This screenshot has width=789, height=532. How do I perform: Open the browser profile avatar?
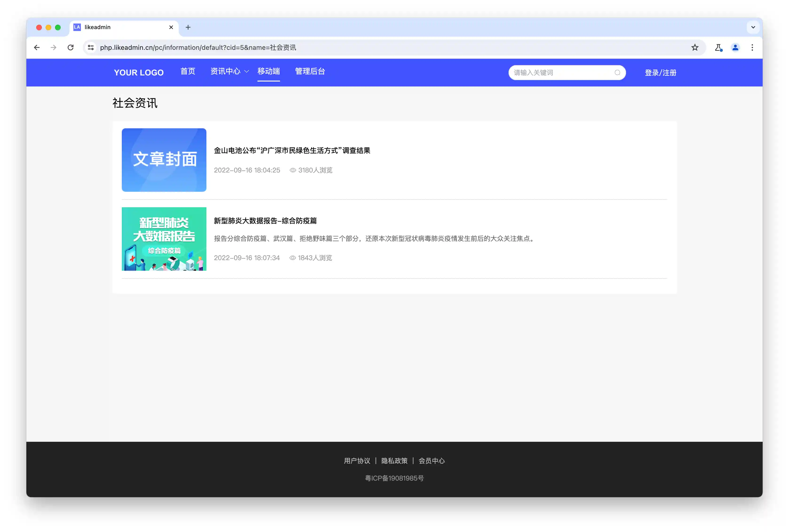[735, 47]
